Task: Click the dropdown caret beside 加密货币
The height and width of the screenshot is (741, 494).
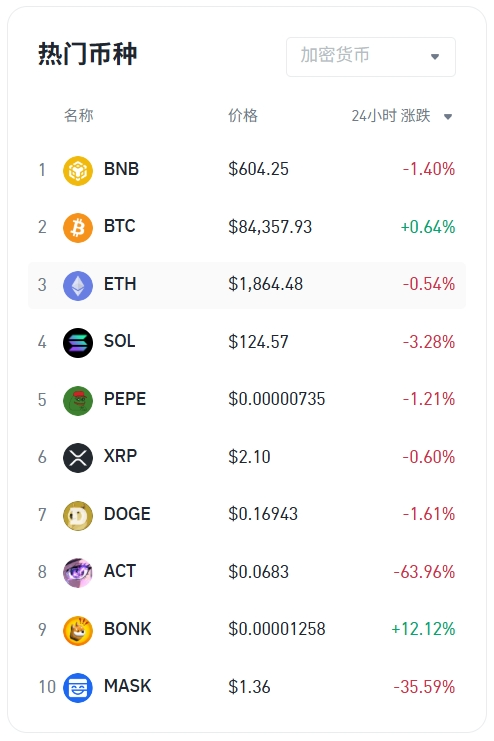Action: [435, 57]
